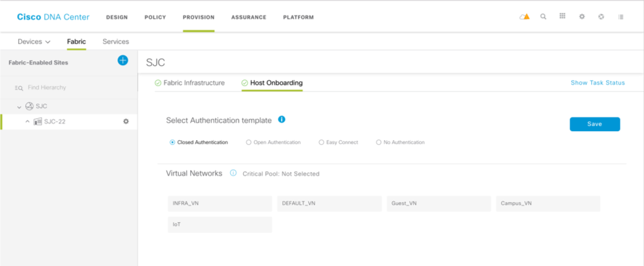Click the Save button
The image size is (644, 266).
click(595, 124)
